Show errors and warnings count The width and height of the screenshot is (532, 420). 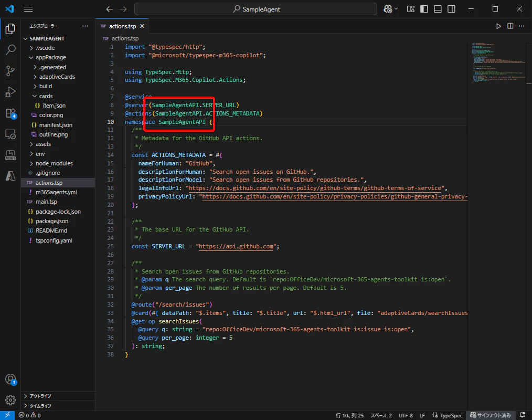tap(29, 415)
